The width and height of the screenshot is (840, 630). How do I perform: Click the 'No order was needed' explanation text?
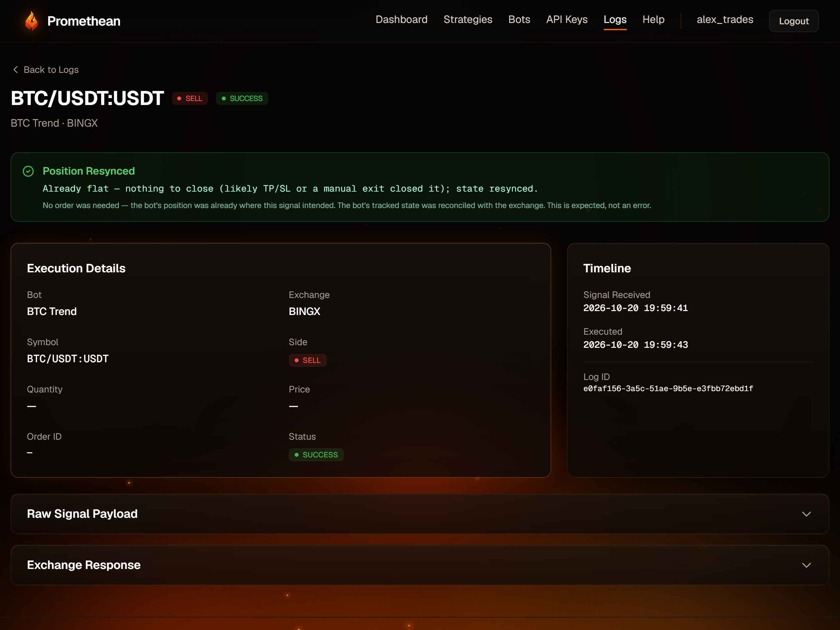[x=347, y=205]
